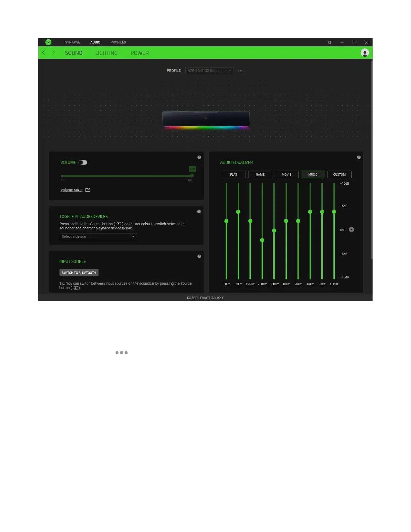Open the user account avatar
The height and width of the screenshot is (532, 411).
pos(365,53)
